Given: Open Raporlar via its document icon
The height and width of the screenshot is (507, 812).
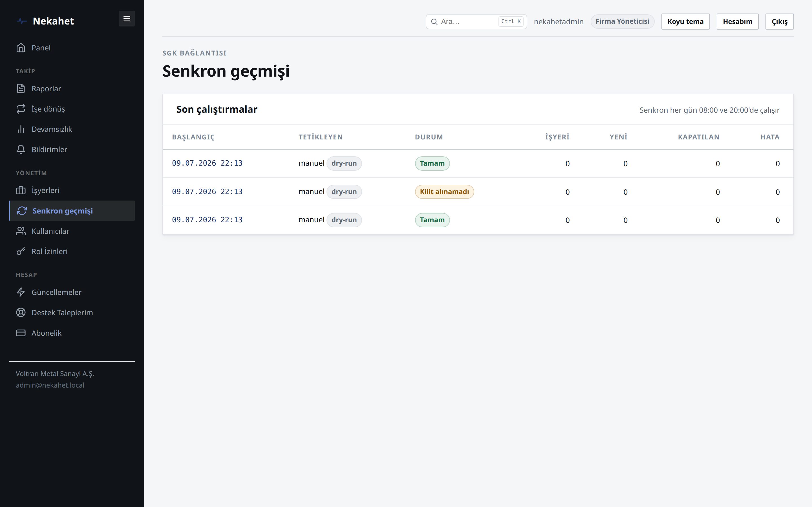Looking at the screenshot, I should click(21, 88).
